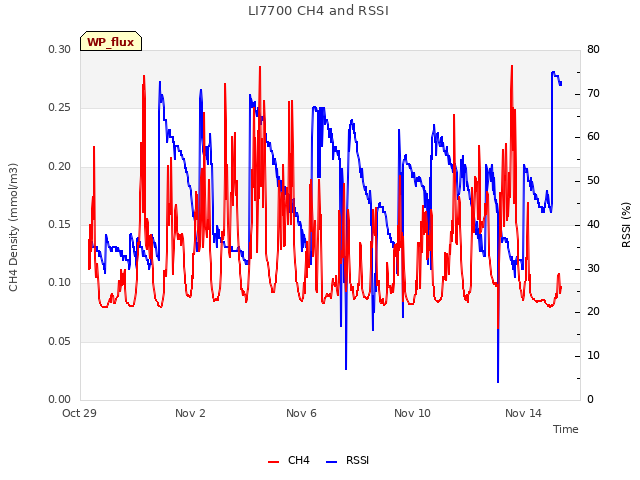Click the 20 right axis tick label
Viewport: 640px width, 480px height.
(593, 312)
